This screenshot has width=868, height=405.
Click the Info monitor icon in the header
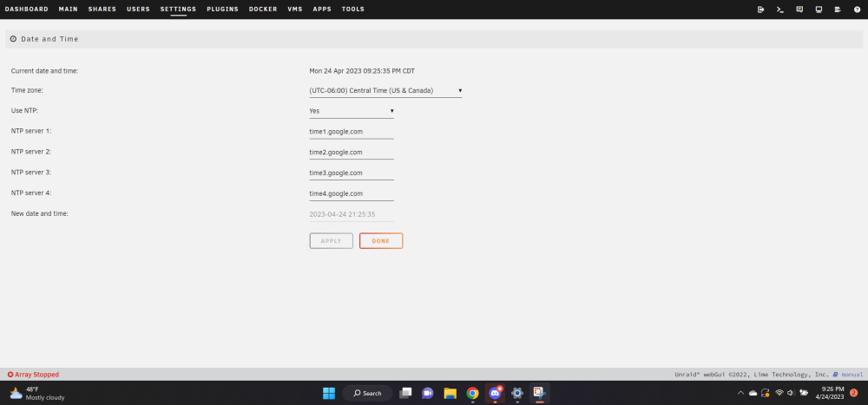pos(819,10)
